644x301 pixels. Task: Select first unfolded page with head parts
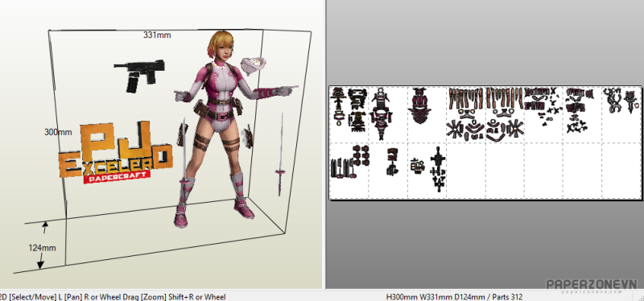[x=349, y=114]
